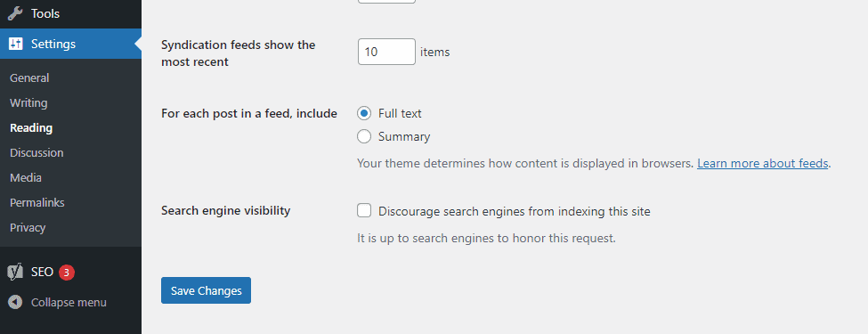Open Permalinks settings
The height and width of the screenshot is (334, 868).
[37, 203]
